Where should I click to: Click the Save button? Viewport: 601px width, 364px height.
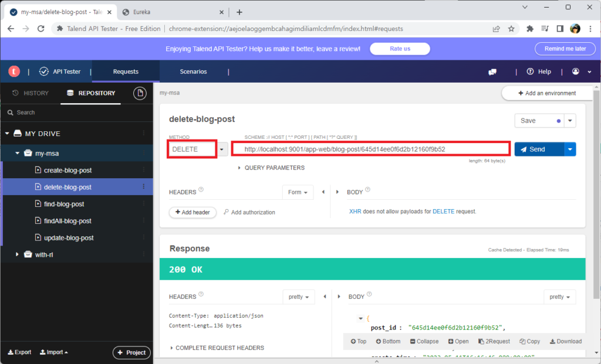click(x=539, y=121)
